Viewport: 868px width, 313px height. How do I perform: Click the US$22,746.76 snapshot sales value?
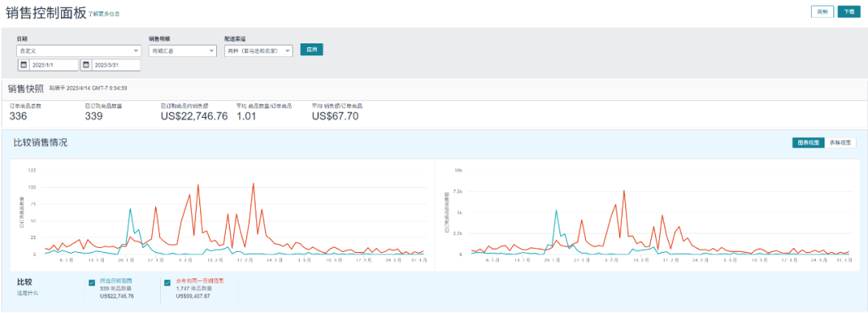pos(194,116)
